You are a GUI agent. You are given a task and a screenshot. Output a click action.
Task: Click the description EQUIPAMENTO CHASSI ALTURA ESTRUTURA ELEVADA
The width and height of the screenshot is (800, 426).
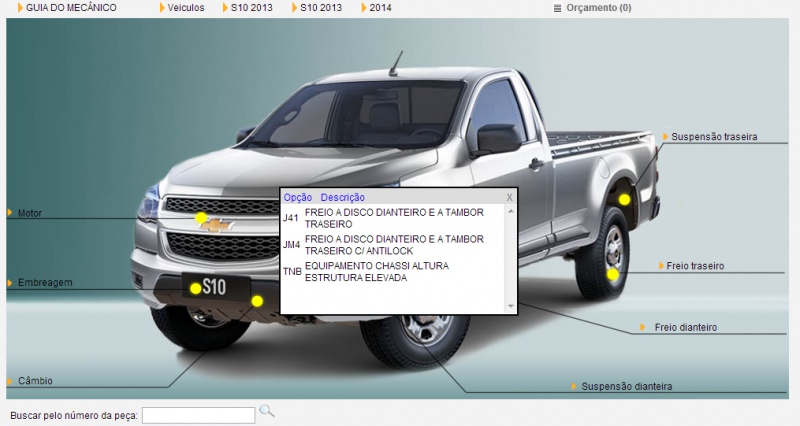[x=377, y=272]
